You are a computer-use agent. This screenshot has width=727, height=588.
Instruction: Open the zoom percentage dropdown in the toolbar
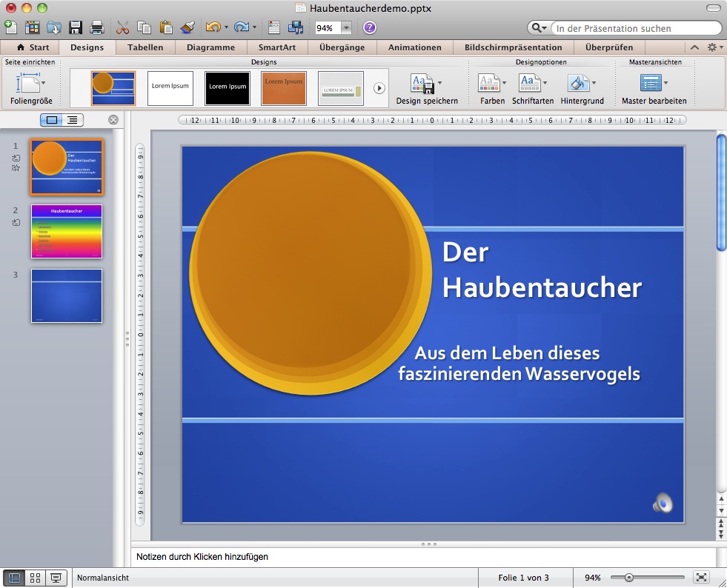point(346,28)
